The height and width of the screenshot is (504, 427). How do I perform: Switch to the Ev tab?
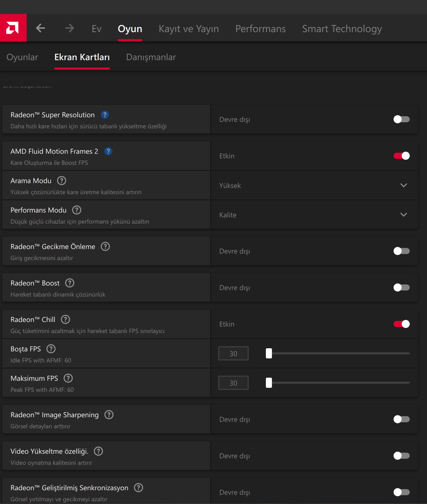coord(97,29)
